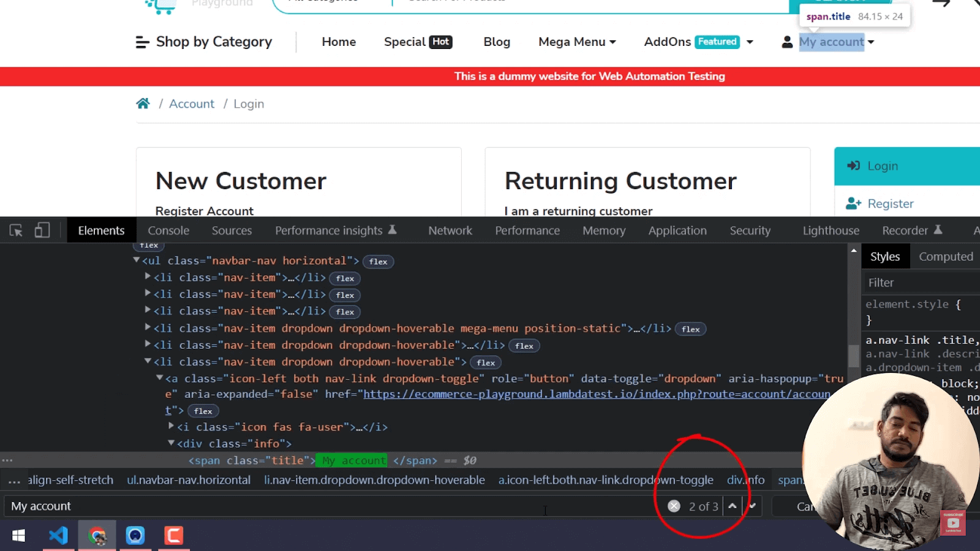This screenshot has width=980, height=551.
Task: Open the Computed styles tab
Action: 945,256
